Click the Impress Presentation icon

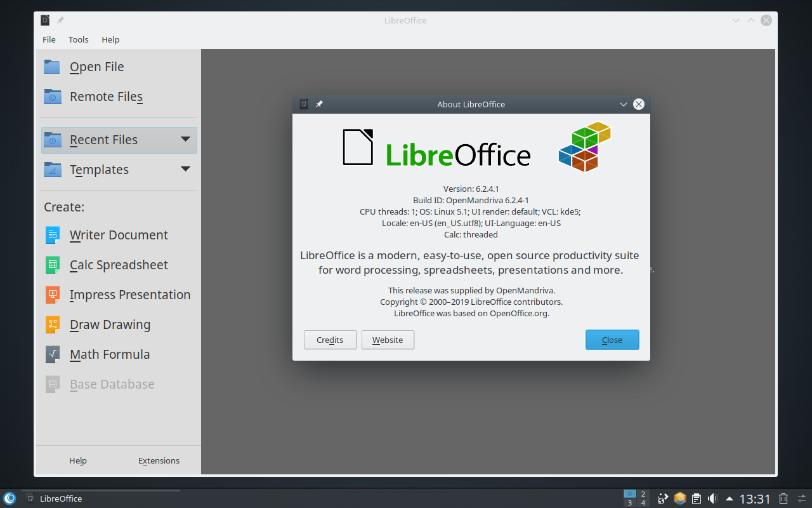tap(52, 295)
